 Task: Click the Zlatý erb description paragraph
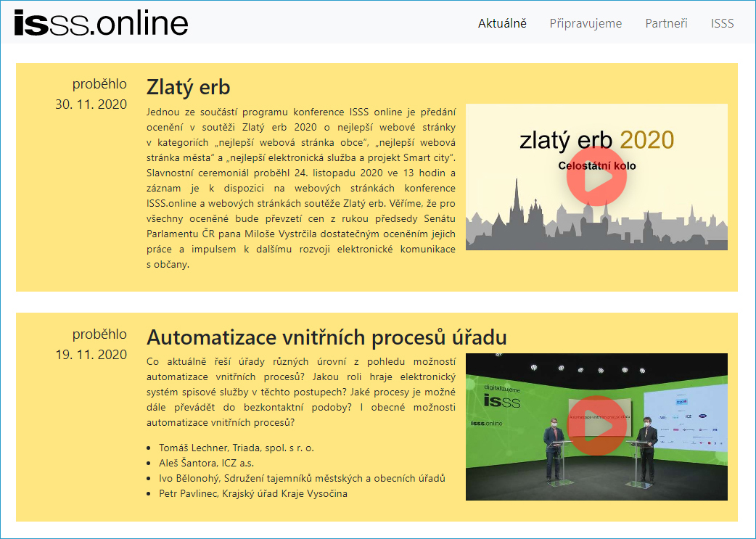(301, 188)
